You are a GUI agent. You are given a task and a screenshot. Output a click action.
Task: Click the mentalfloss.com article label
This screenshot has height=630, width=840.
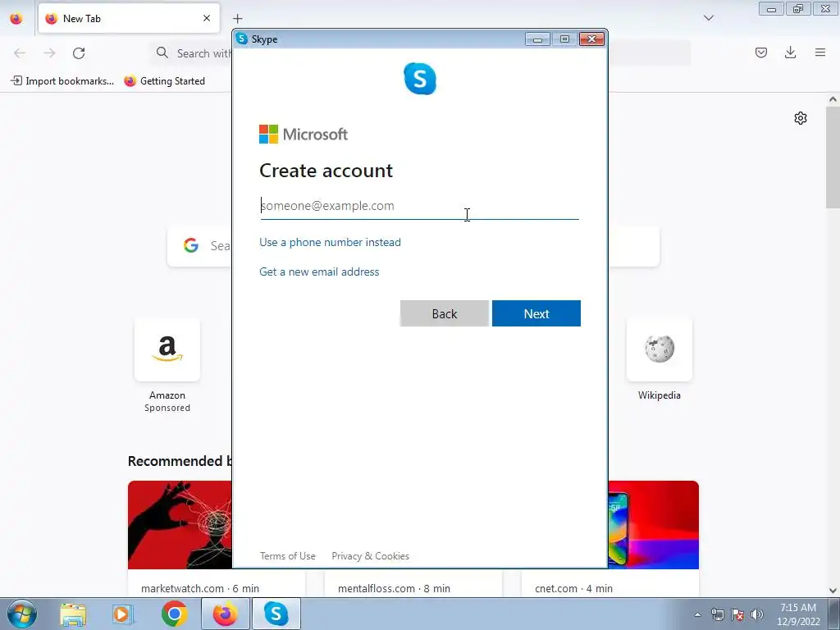pos(394,588)
